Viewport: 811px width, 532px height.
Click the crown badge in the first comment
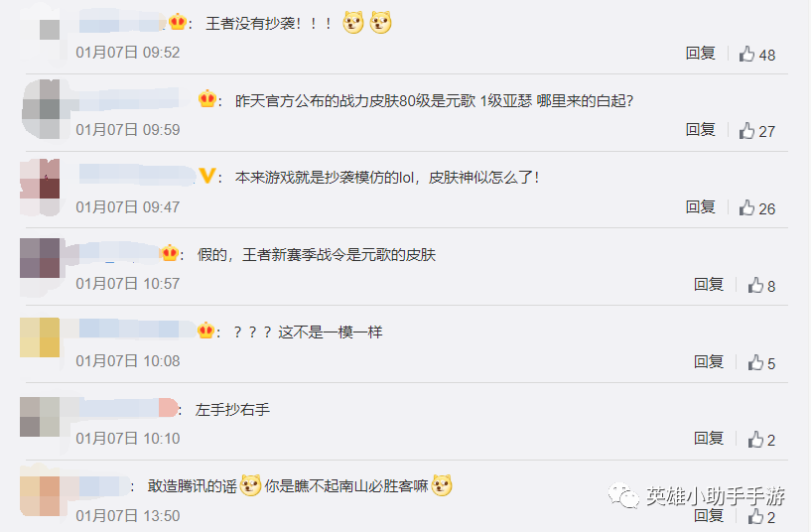[x=178, y=22]
